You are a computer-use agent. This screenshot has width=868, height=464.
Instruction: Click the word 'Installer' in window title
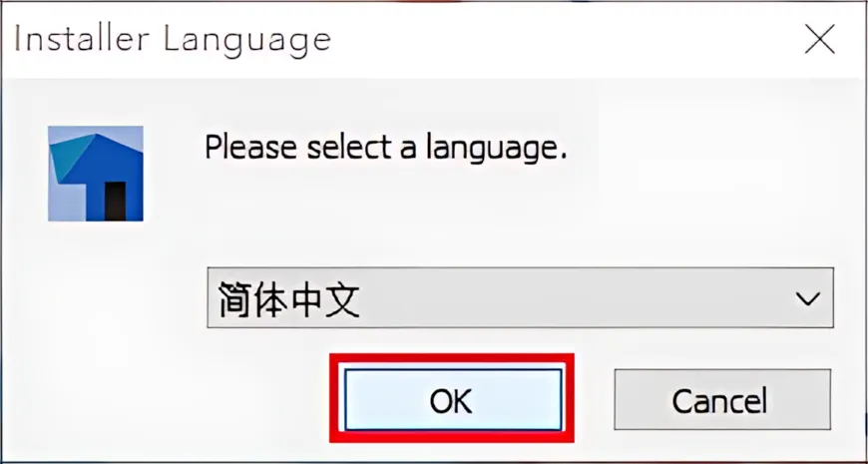click(x=82, y=39)
